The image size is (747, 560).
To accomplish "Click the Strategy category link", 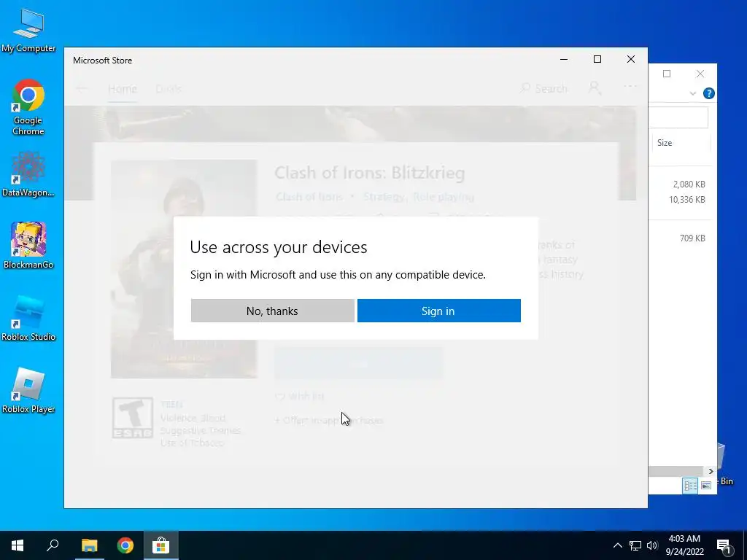I will (x=384, y=197).
